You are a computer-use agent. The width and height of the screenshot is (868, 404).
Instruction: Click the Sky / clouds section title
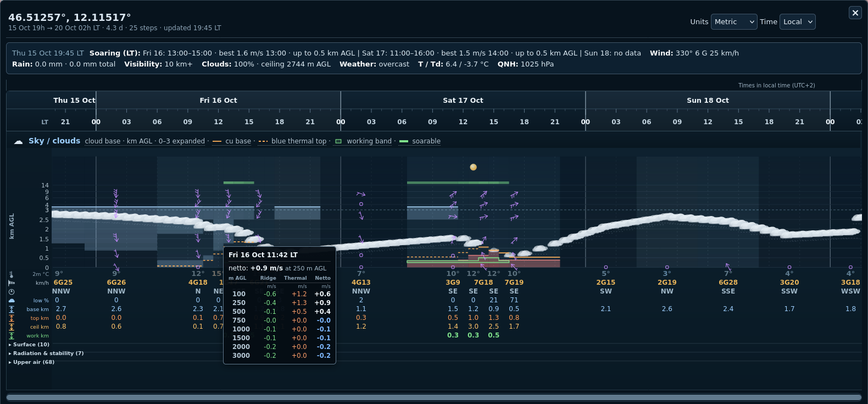[54, 141]
